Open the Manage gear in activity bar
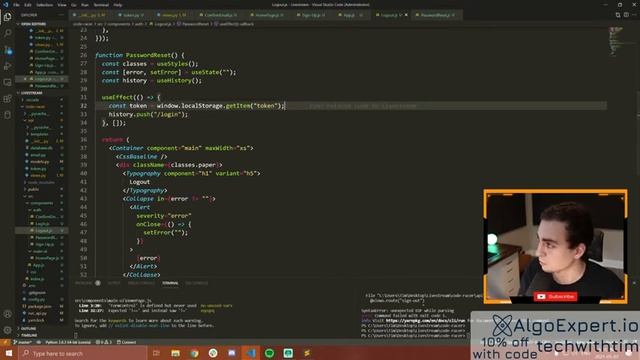Image resolution: width=640 pixels, height=360 pixels. [8, 330]
